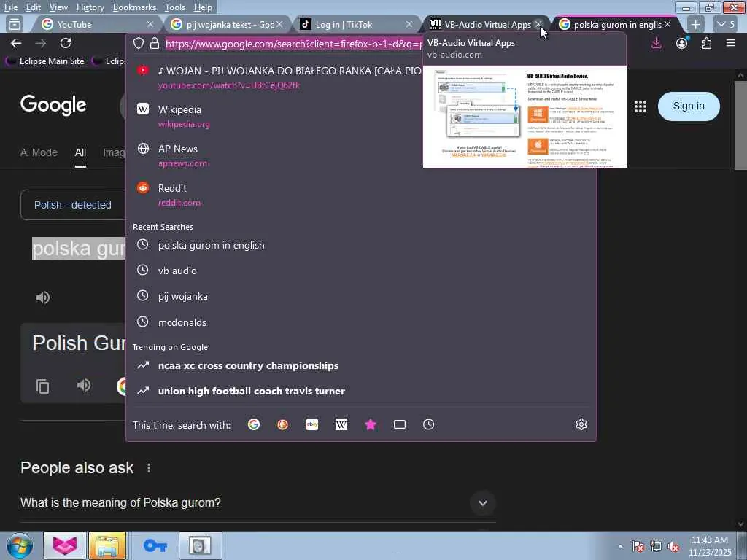
Task: Show hidden tray icons arrow
Action: (620, 546)
